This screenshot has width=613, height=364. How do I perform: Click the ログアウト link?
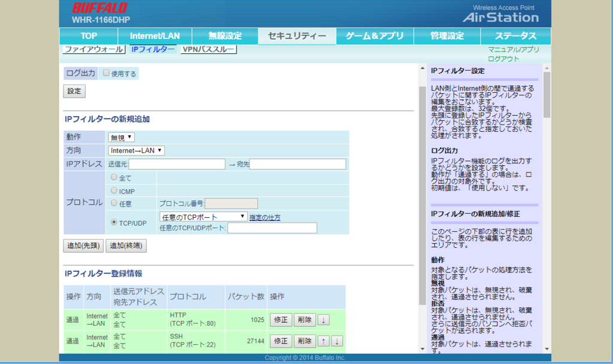coord(503,59)
